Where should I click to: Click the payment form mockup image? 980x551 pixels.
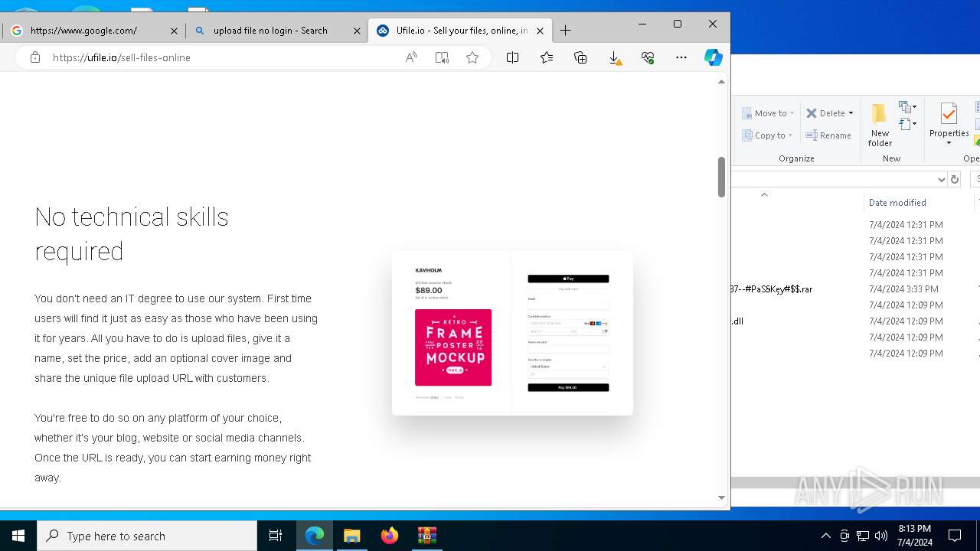(512, 333)
